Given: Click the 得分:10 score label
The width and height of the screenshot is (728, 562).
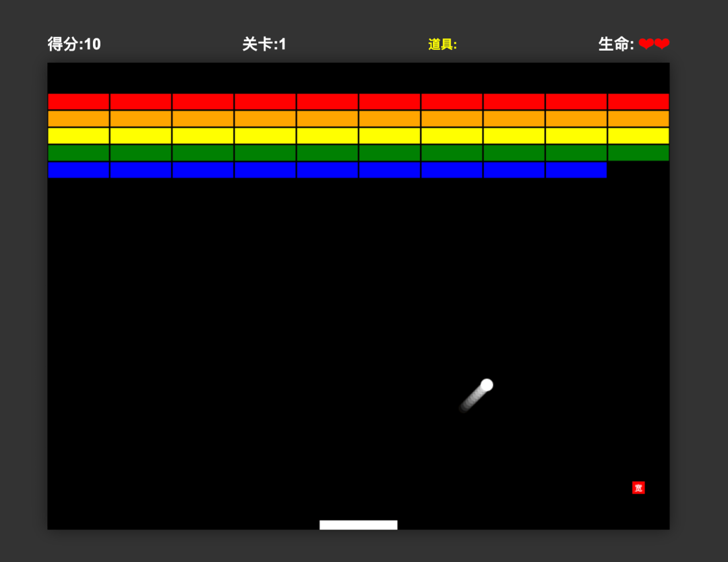Looking at the screenshot, I should tap(74, 44).
